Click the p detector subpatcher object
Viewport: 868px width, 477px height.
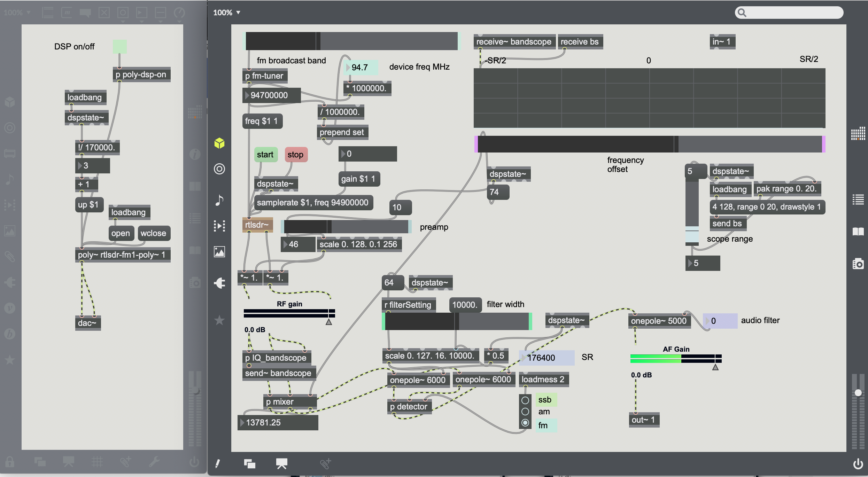pyautogui.click(x=409, y=407)
